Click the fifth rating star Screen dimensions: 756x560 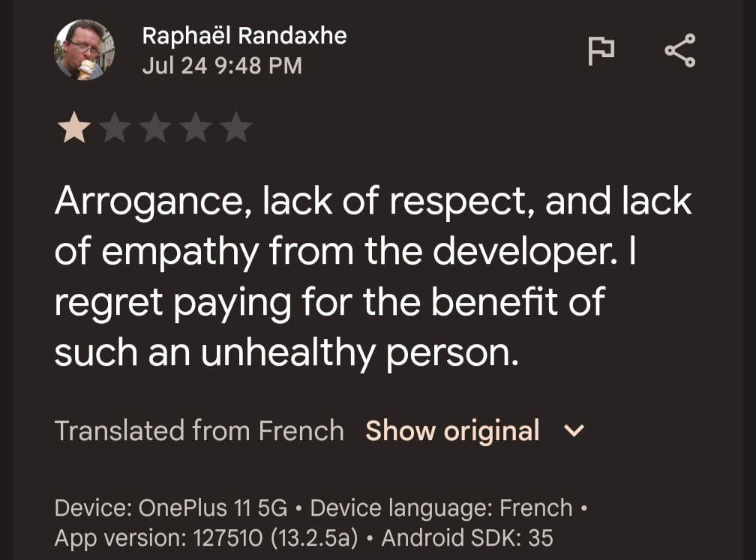236,129
